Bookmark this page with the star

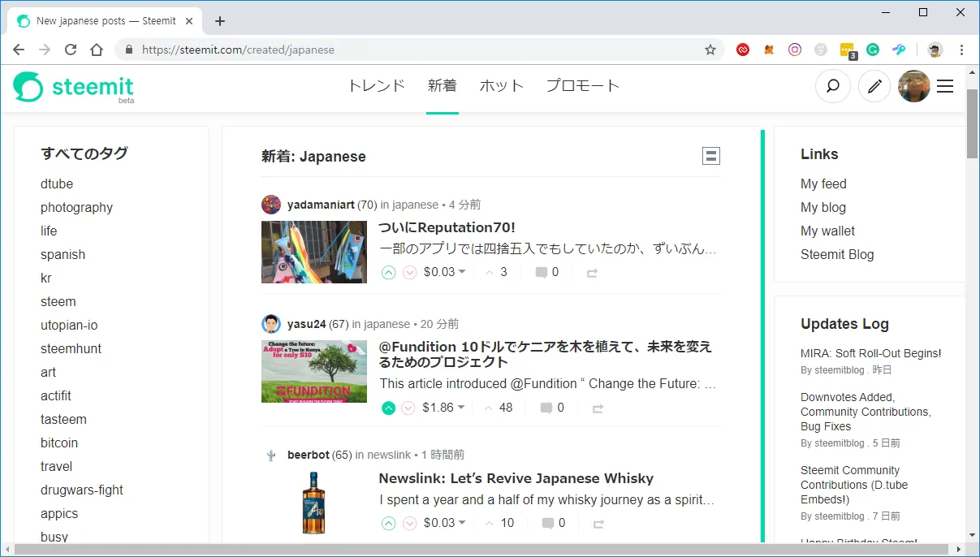point(710,50)
